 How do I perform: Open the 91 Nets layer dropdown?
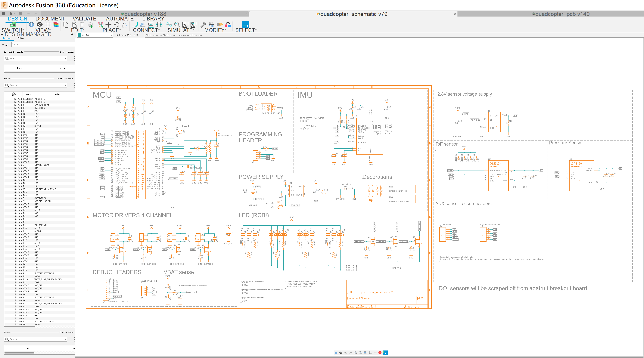[x=111, y=35]
